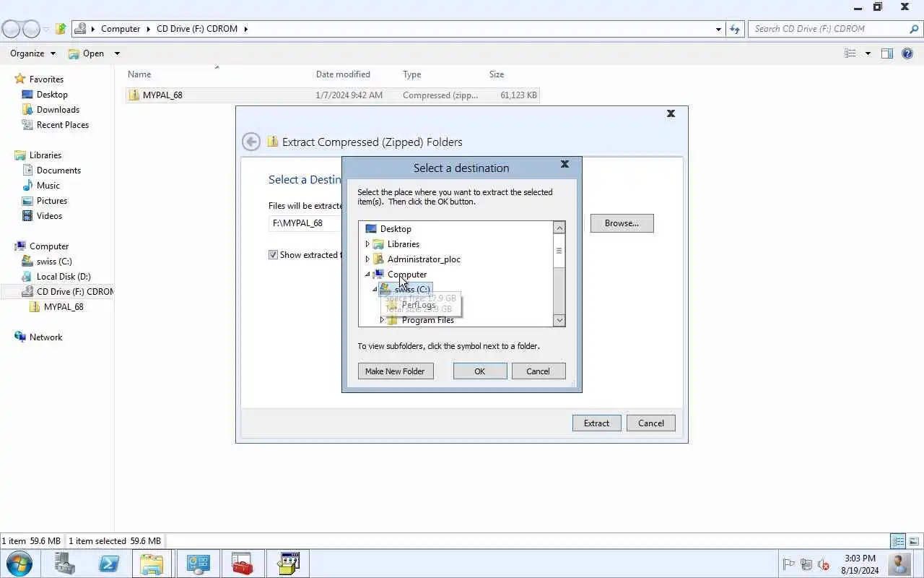Open address bar history dropdown
Image resolution: width=924 pixels, height=578 pixels.
pos(718,29)
